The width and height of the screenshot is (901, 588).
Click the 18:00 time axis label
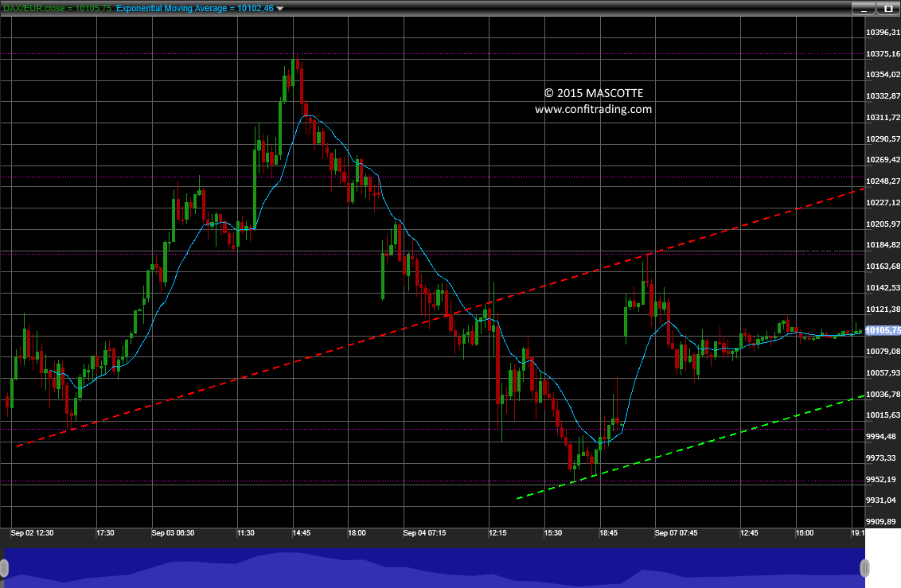coord(357,533)
